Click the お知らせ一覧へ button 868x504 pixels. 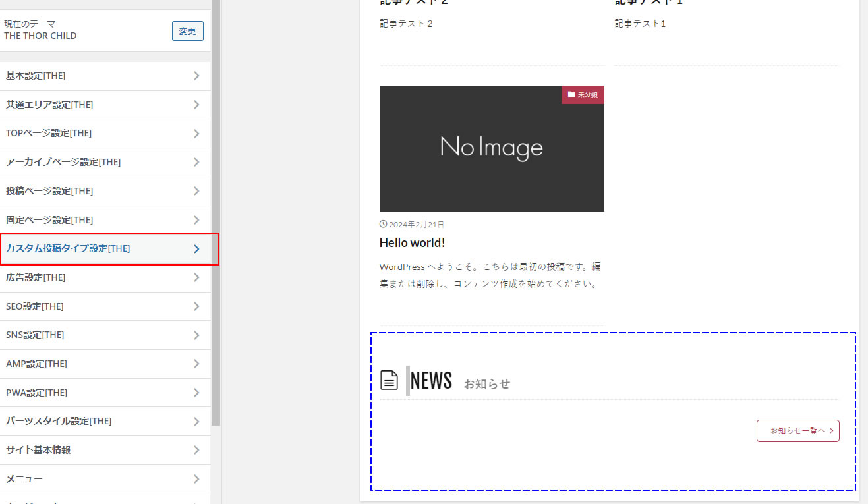(797, 431)
